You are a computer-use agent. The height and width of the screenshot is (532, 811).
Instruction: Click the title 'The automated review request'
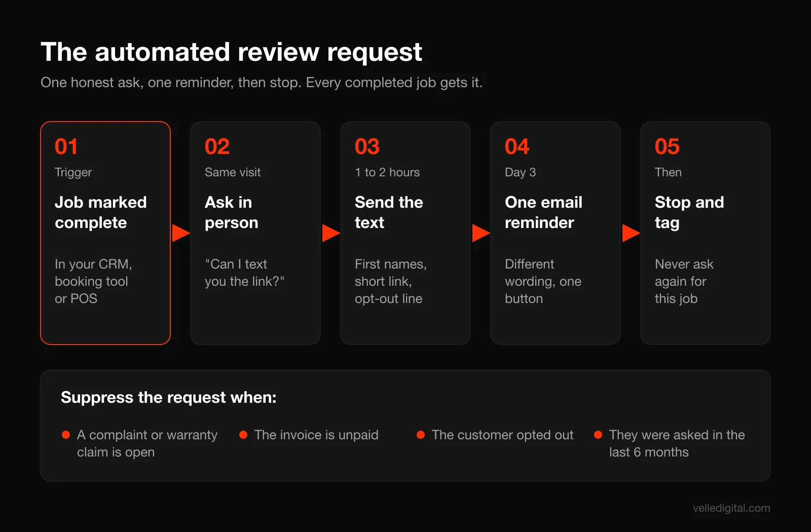[231, 52]
